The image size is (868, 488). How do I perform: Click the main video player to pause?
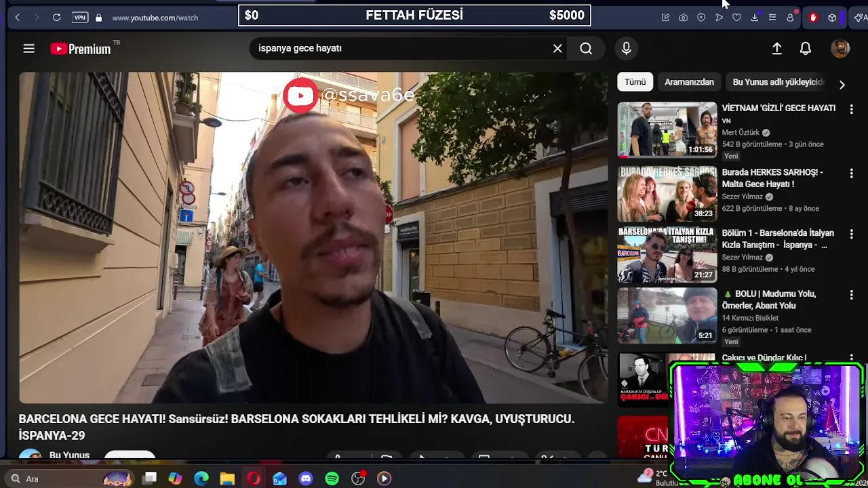[313, 237]
